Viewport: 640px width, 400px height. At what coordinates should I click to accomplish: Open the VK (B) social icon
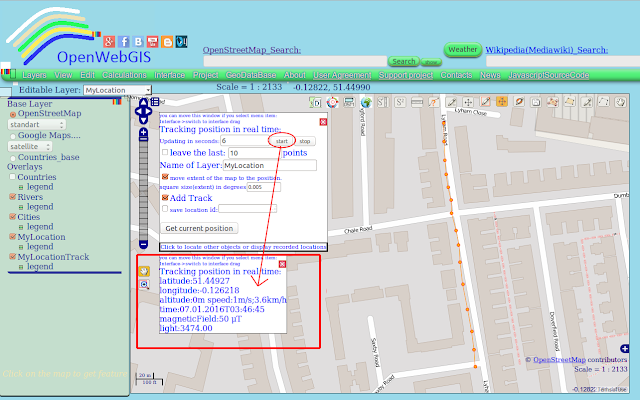pos(138,42)
